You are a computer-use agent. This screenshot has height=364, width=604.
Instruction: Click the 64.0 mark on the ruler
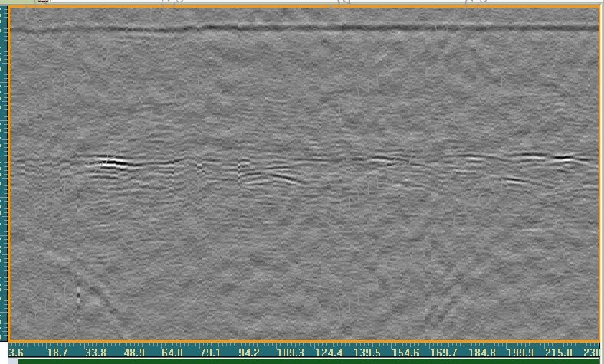click(x=172, y=352)
